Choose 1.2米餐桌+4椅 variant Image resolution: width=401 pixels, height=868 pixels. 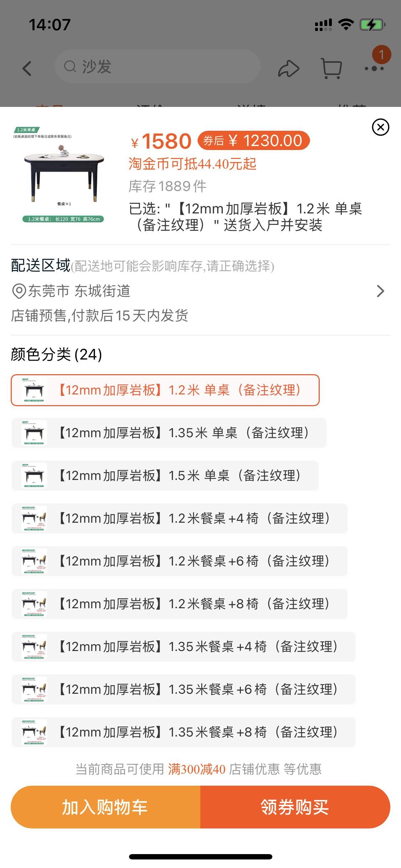[x=180, y=518]
